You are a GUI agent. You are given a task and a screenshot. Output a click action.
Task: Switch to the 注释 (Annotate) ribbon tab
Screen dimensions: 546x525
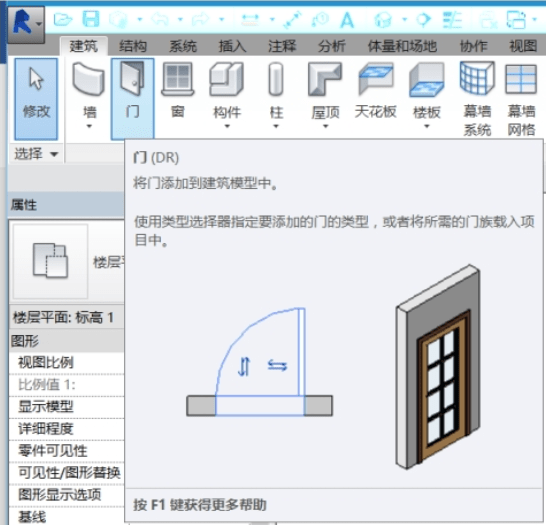282,46
